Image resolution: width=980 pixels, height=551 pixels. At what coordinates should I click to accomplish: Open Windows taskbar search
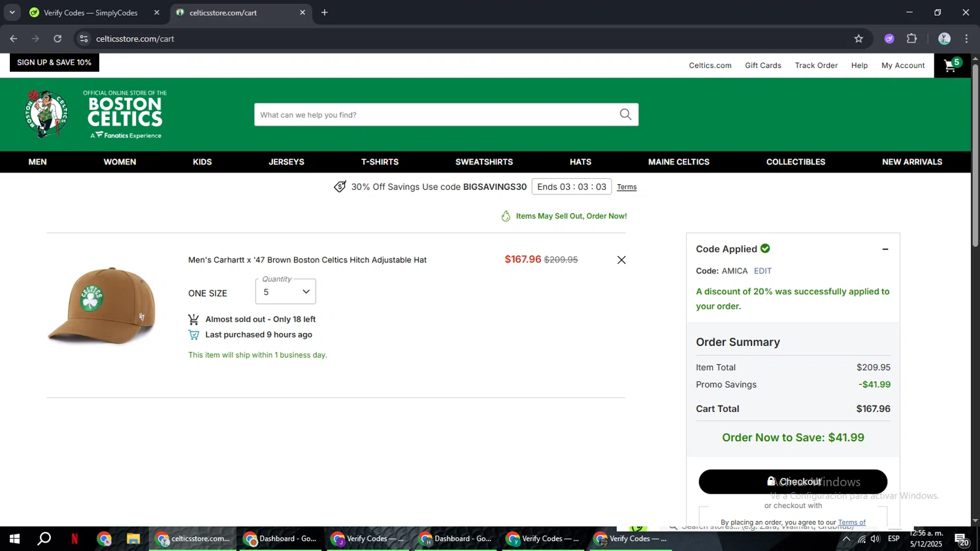tap(44, 539)
